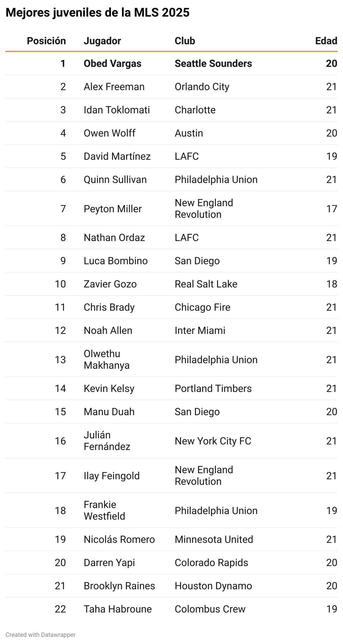Click the Olwethu Makhanya player cell
Screen dimensions: 343x644
pos(107,360)
